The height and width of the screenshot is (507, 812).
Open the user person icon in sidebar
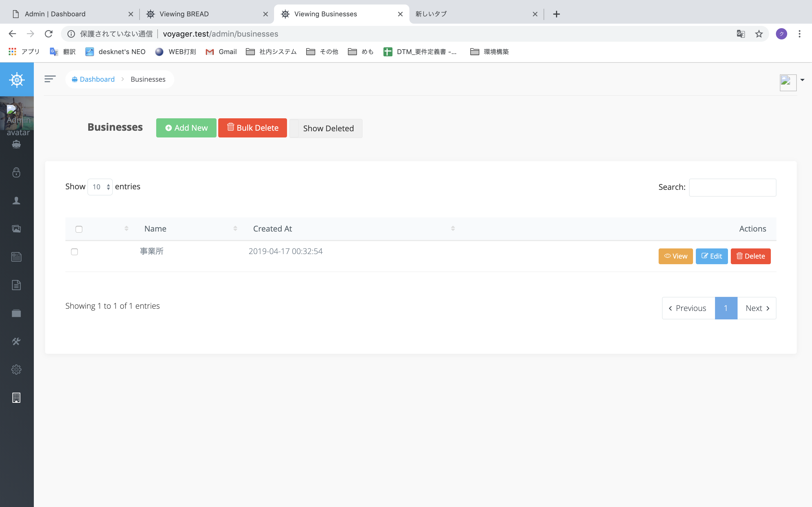[16, 201]
